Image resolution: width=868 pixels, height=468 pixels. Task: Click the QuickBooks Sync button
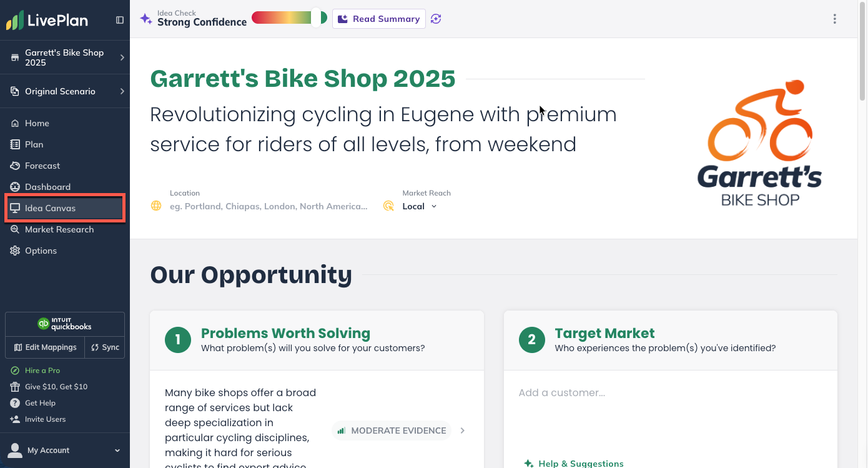(105, 347)
